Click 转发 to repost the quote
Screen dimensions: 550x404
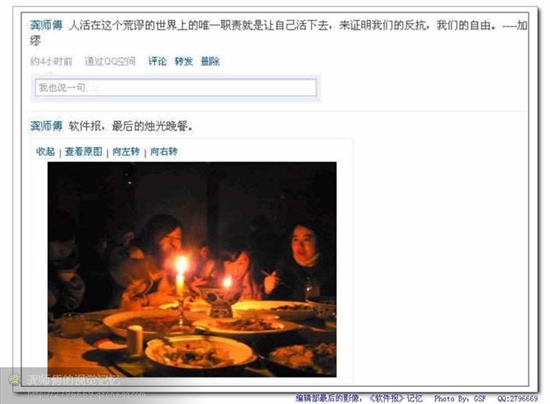tap(184, 61)
